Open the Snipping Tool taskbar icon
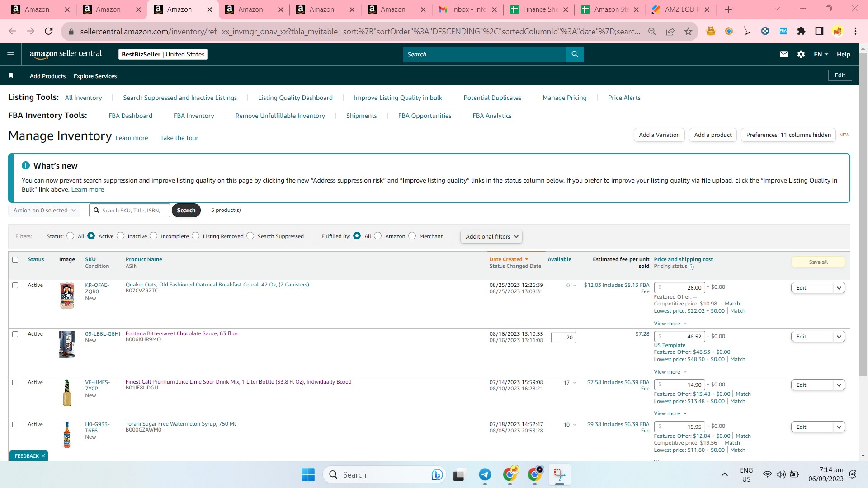This screenshot has width=868, height=488. (560, 475)
